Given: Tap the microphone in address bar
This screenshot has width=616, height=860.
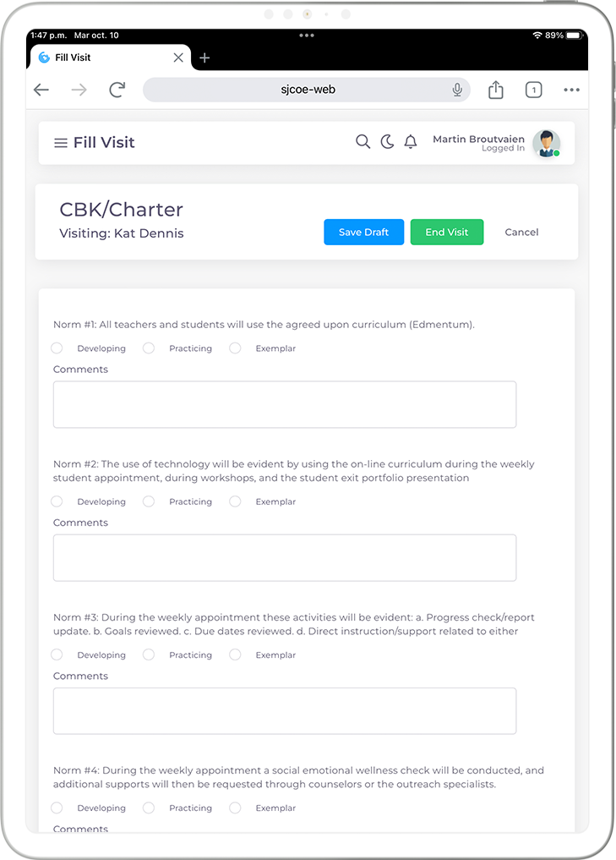Looking at the screenshot, I should point(457,90).
